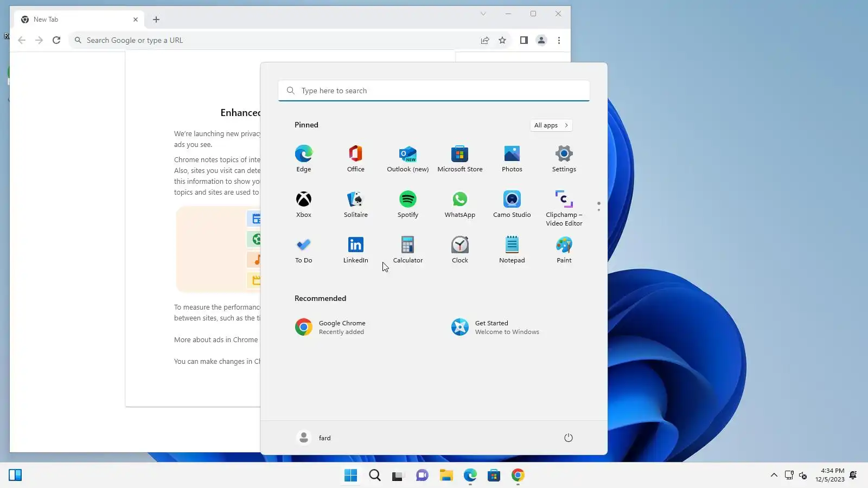Open the Clock app
This screenshot has width=868, height=488.
(460, 250)
